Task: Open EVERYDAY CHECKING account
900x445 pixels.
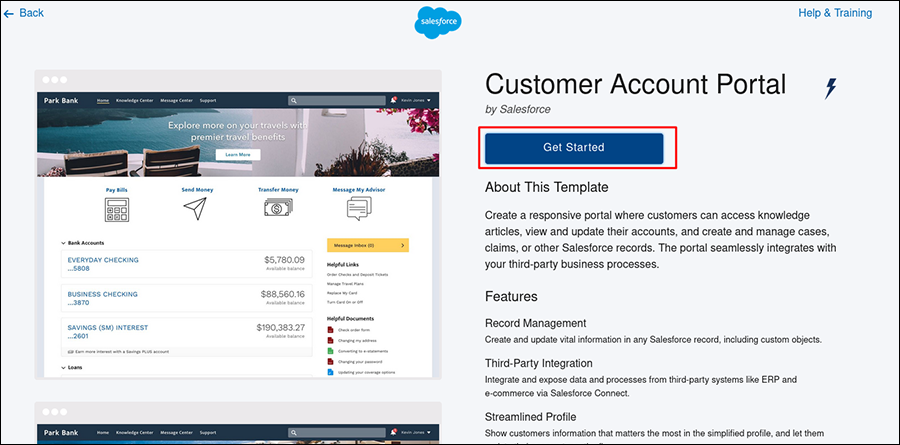Action: coord(187,264)
